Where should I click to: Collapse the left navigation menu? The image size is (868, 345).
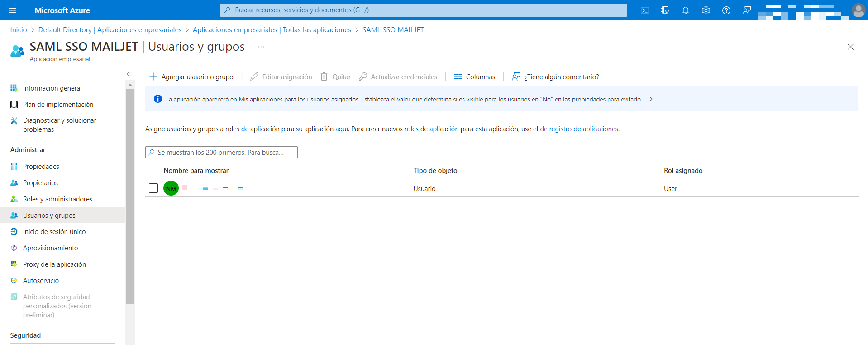tap(129, 74)
